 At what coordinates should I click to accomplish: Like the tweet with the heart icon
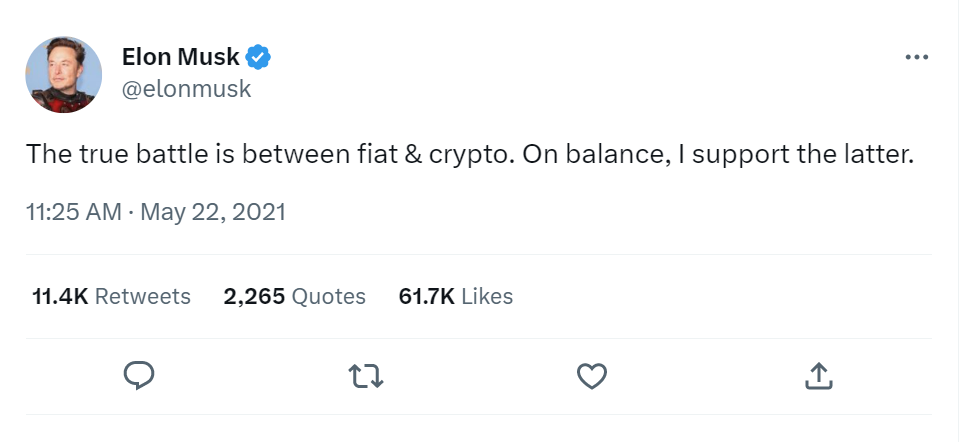click(x=592, y=376)
